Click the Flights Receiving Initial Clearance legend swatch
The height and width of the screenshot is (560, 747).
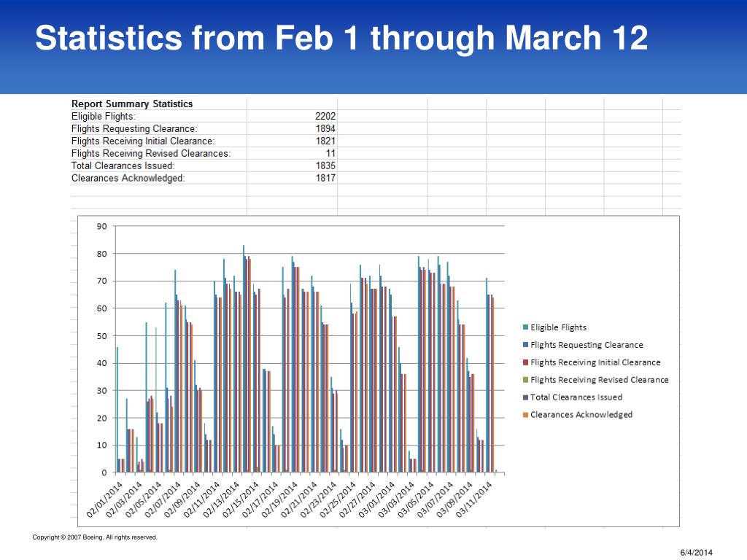(x=525, y=362)
